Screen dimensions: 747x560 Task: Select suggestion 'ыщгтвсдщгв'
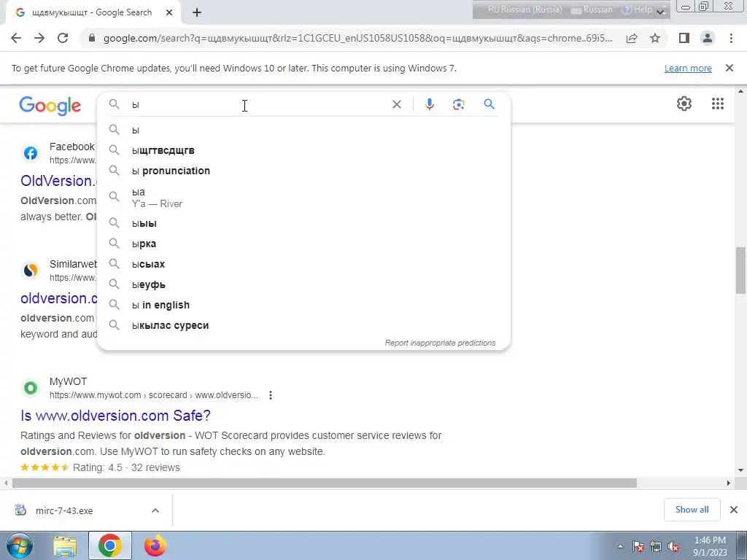pos(303,150)
